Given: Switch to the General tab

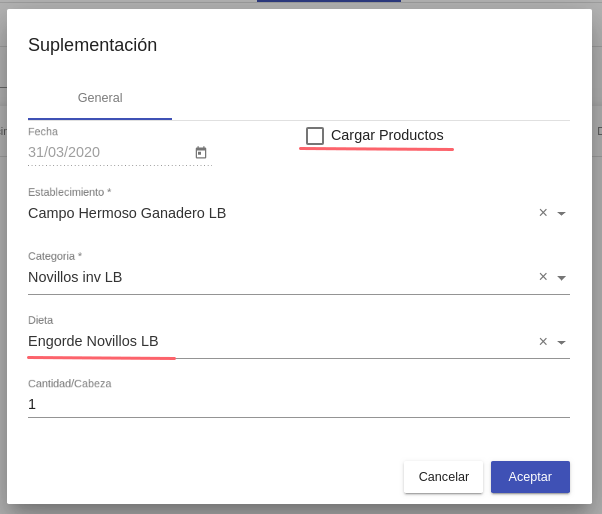Looking at the screenshot, I should (x=100, y=98).
